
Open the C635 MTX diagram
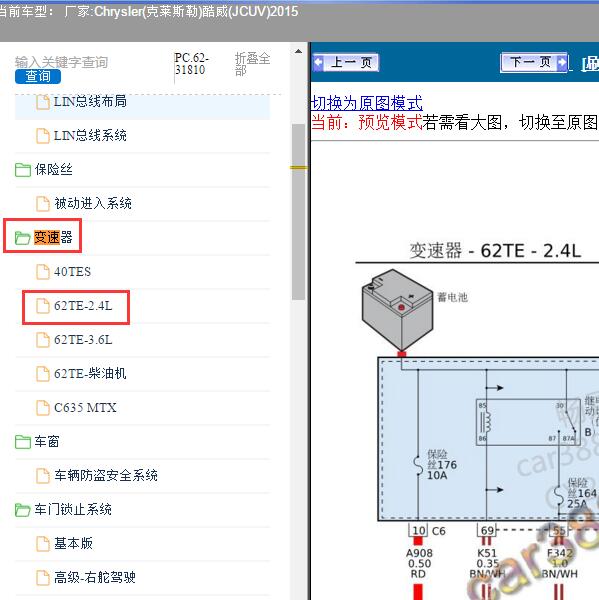point(85,408)
